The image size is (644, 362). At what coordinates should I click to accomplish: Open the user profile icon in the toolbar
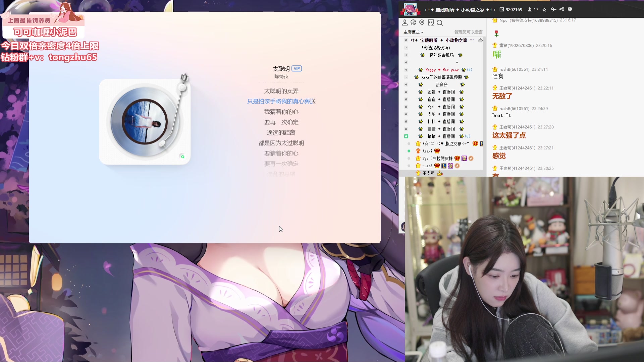tap(405, 22)
